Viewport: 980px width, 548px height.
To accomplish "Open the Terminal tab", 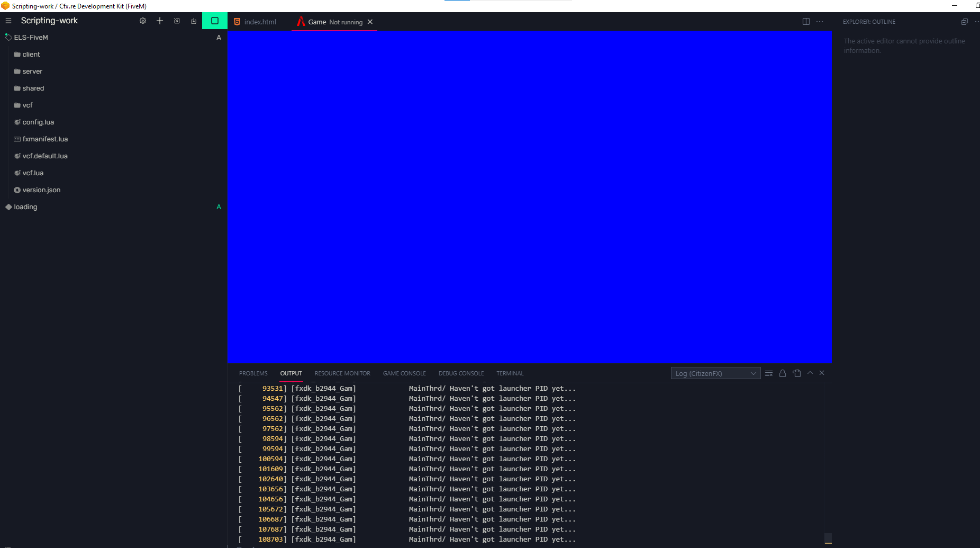I will (x=510, y=373).
